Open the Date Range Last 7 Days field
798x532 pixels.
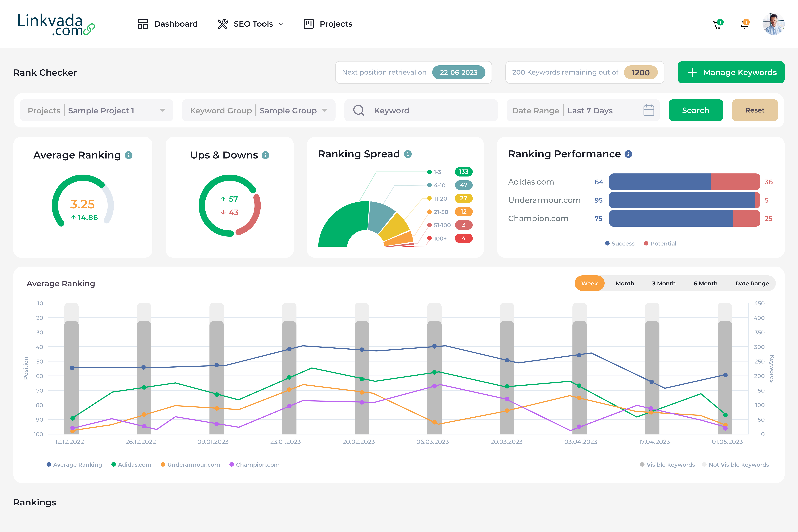[583, 110]
